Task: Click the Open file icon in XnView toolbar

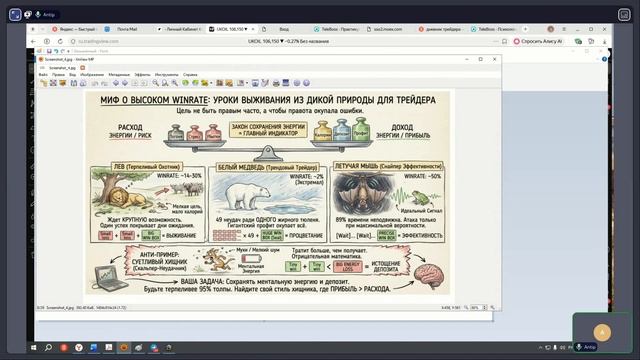Action: click(44, 83)
